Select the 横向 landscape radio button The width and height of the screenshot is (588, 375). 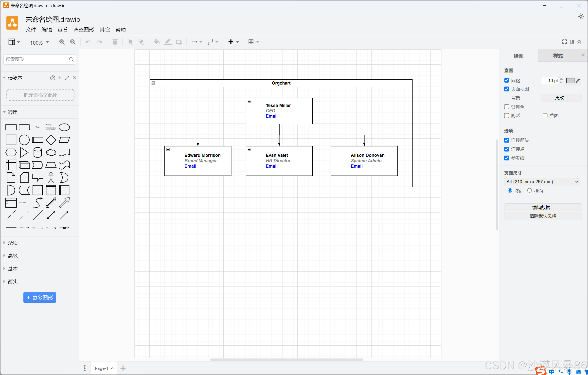(x=529, y=191)
